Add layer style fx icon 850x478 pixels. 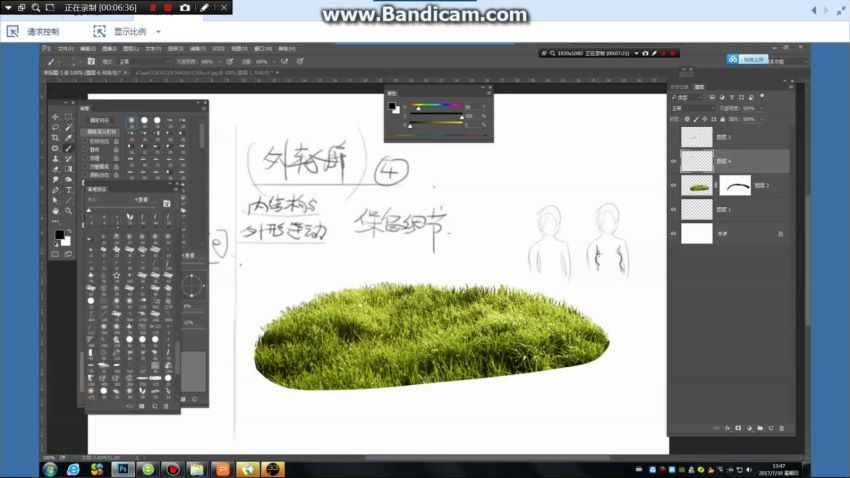[727, 428]
